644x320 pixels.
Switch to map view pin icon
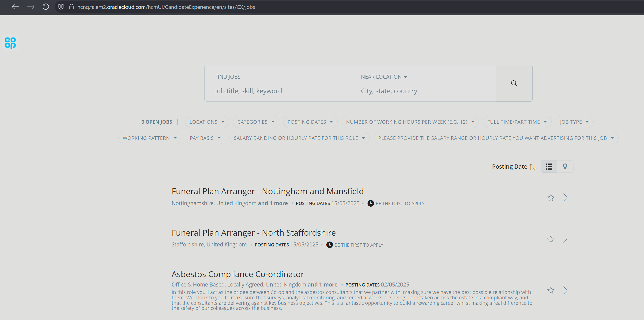tap(565, 167)
